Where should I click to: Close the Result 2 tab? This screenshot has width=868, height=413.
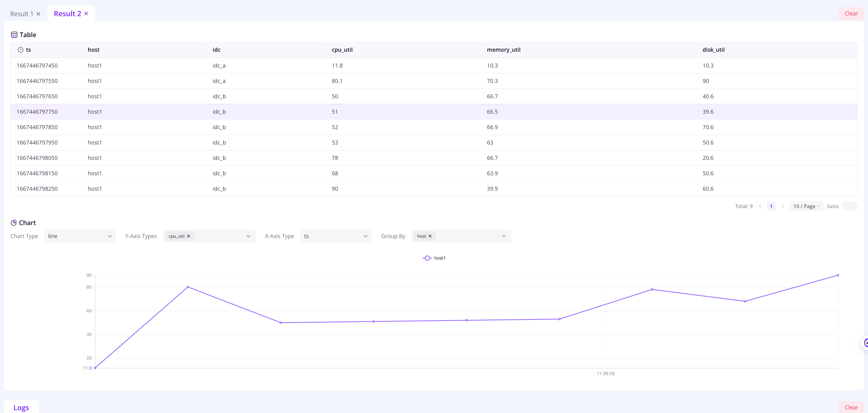tap(86, 13)
